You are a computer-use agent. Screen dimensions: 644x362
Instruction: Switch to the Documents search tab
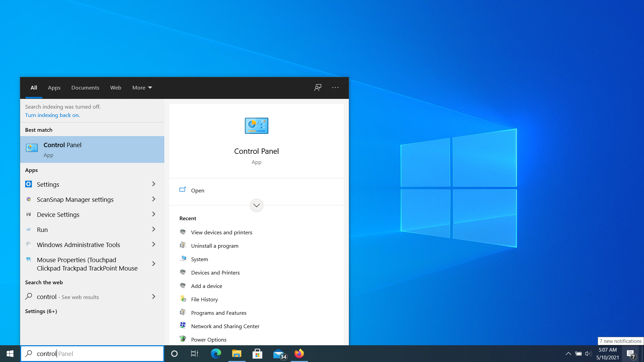[85, 87]
